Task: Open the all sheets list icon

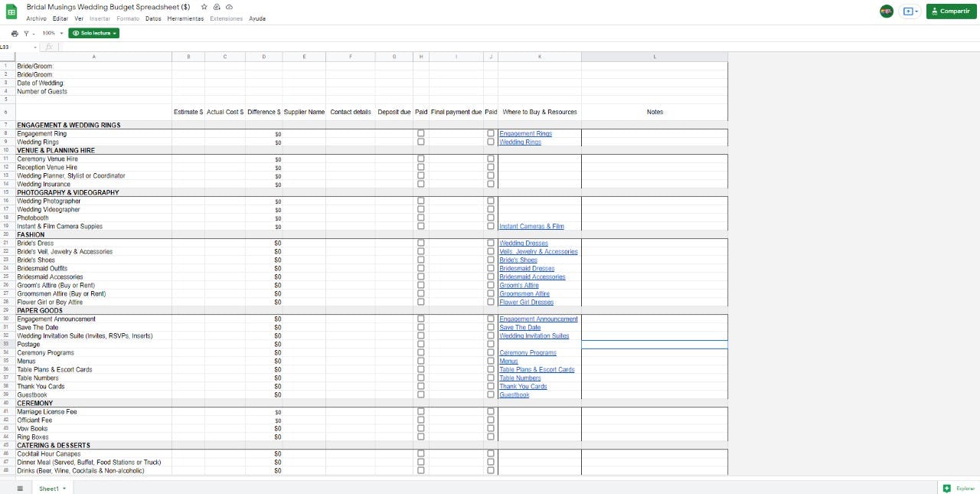Action: tap(20, 488)
